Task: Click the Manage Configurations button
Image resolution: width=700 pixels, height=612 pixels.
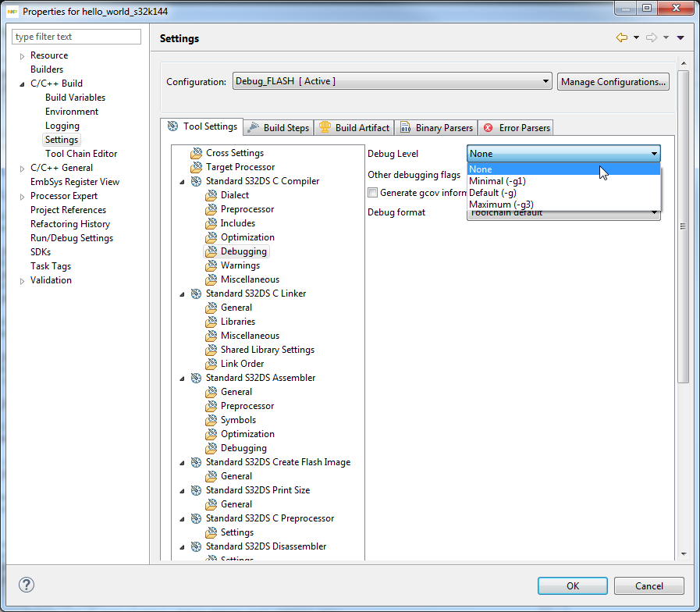Action: click(x=612, y=81)
